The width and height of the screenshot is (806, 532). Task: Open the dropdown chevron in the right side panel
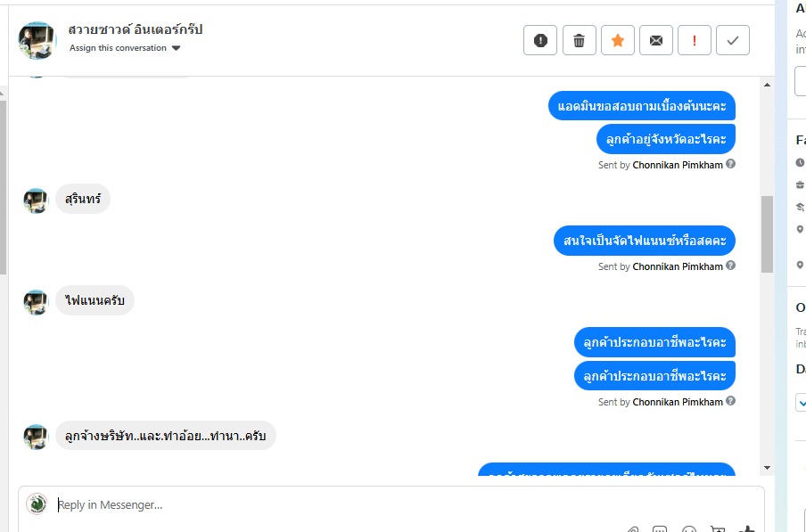801,403
